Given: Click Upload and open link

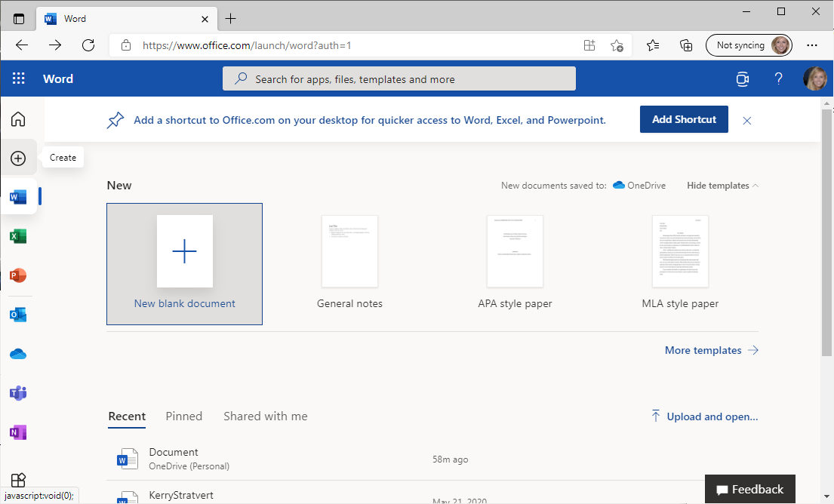Looking at the screenshot, I should (704, 416).
